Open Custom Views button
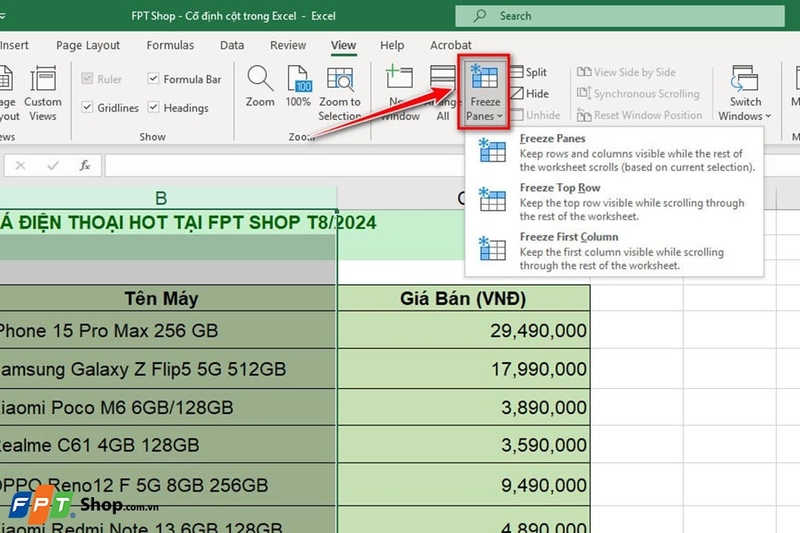Viewport: 800px width, 533px height. pos(43,93)
